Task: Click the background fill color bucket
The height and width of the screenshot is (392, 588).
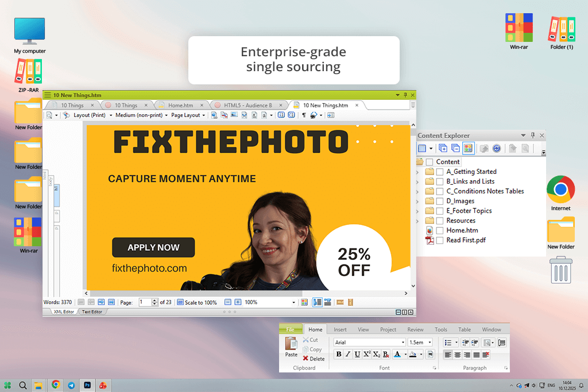Action: pos(413,354)
